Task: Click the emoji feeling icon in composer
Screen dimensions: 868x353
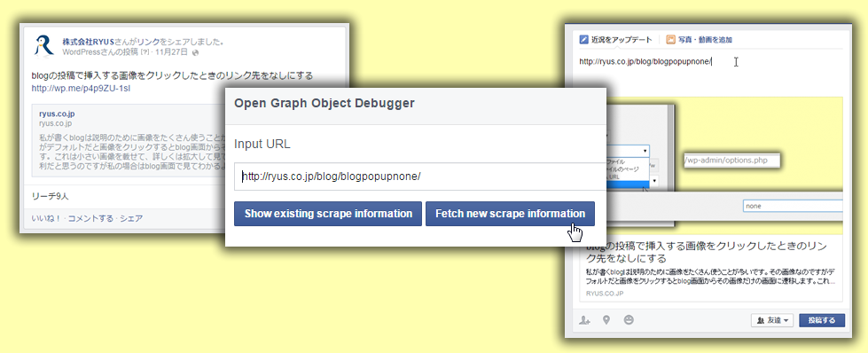Action: [629, 320]
